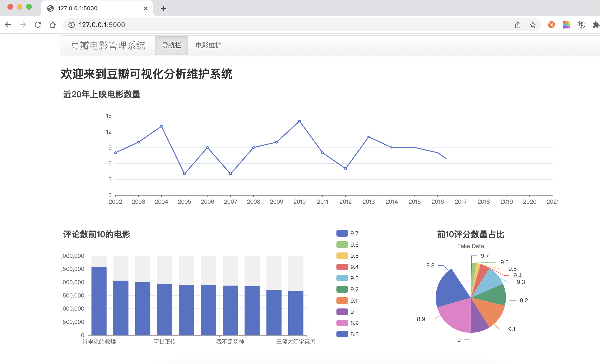Toggle the 9.1 legend item

[x=347, y=301]
